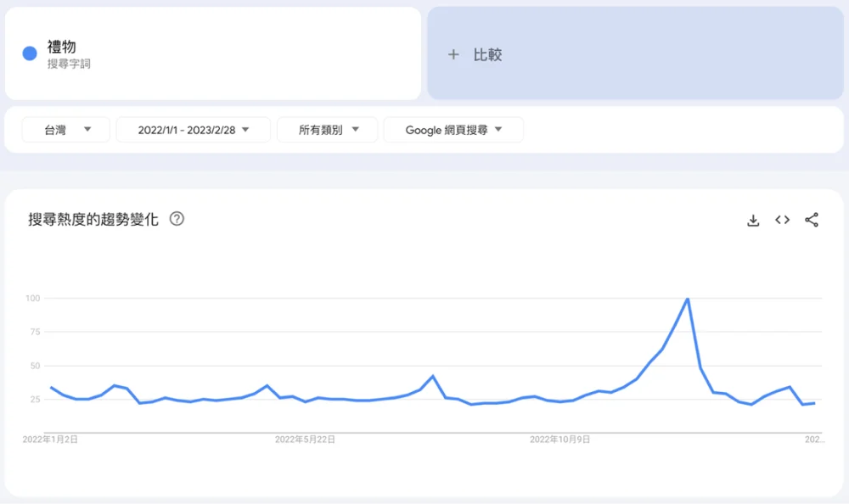Click the 搜尋熱度的趨勢變化 chart title
Viewport: 849px width, 504px height.
point(93,219)
